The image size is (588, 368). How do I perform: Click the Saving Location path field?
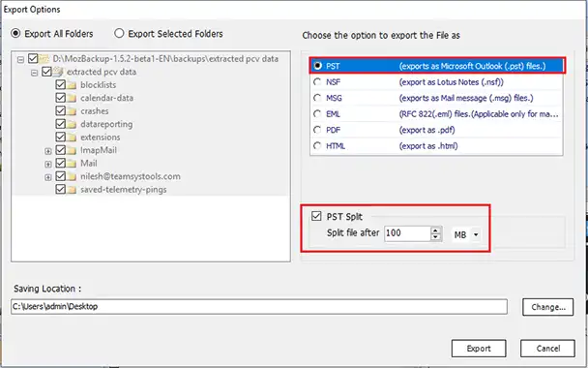(x=259, y=306)
